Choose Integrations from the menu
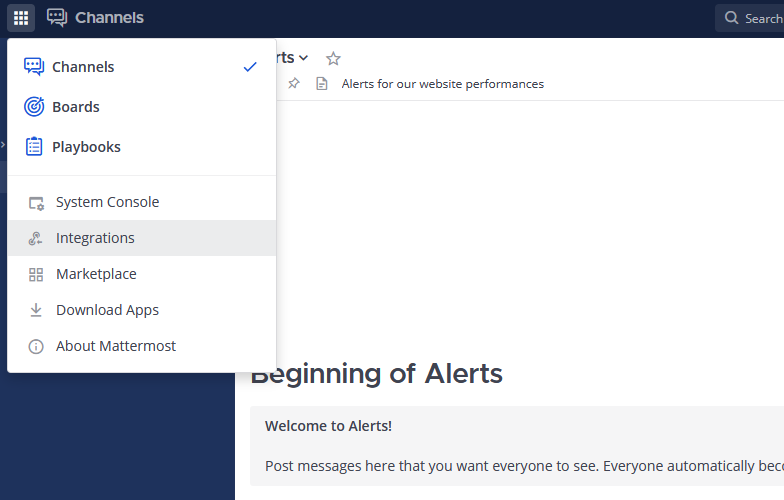The width and height of the screenshot is (784, 500). click(142, 238)
